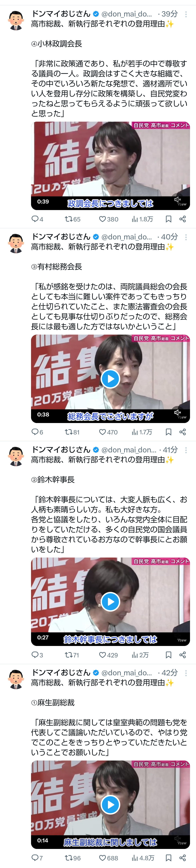Repost the 小林政調会長 tweet with 65 reposts
This screenshot has width=196, height=868.
click(72, 219)
